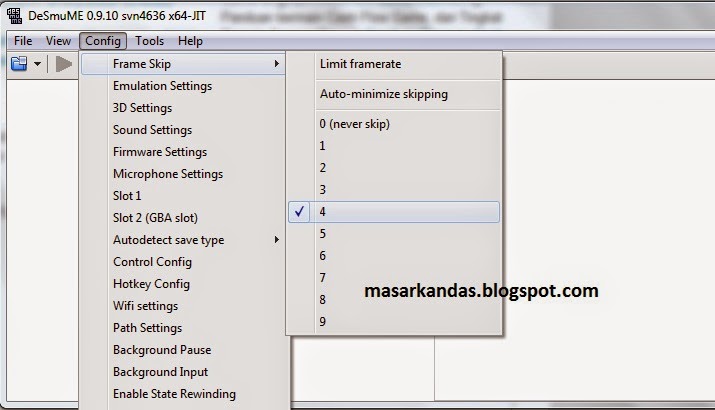Toggle Auto-minimize skipping option
This screenshot has height=410, width=715.
[x=394, y=94]
